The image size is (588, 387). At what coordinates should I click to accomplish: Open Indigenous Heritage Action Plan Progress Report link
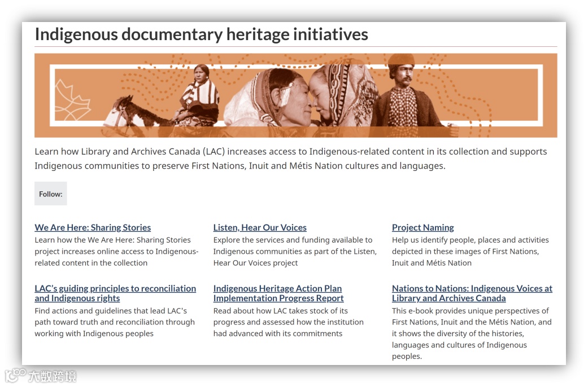point(278,293)
